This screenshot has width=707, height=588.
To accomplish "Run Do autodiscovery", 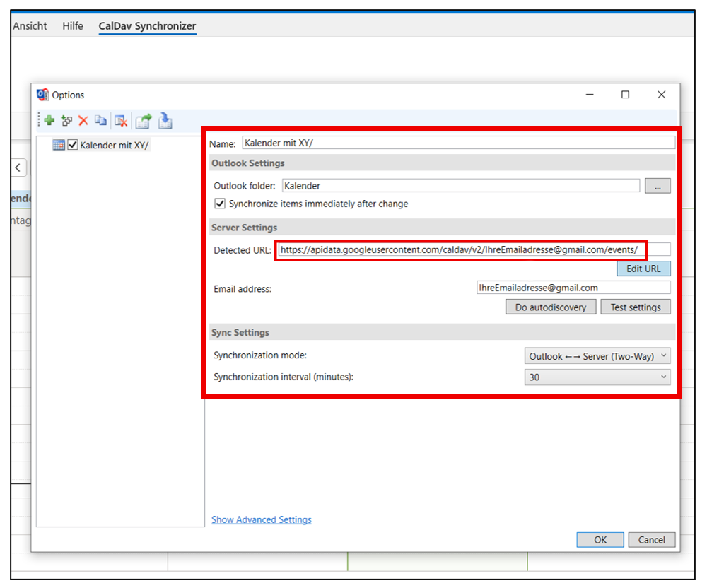I will click(550, 307).
